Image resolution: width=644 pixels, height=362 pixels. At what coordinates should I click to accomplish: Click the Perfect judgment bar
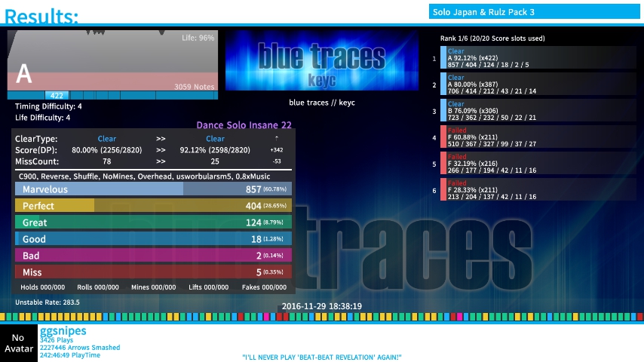pyautogui.click(x=153, y=206)
